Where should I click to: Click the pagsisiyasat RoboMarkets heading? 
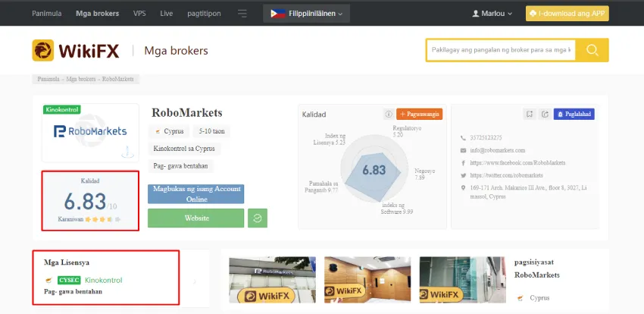pyautogui.click(x=537, y=268)
